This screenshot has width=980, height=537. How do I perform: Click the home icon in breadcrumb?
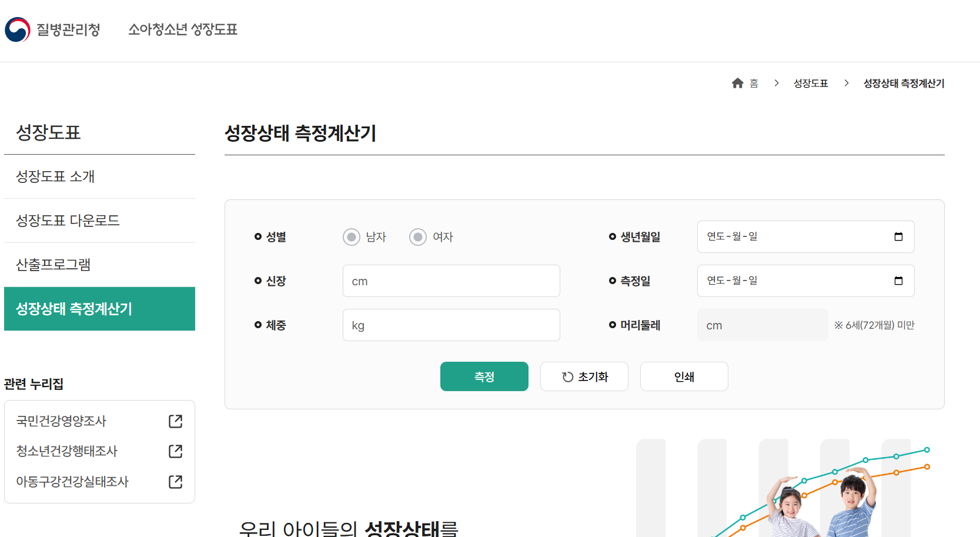pos(737,84)
